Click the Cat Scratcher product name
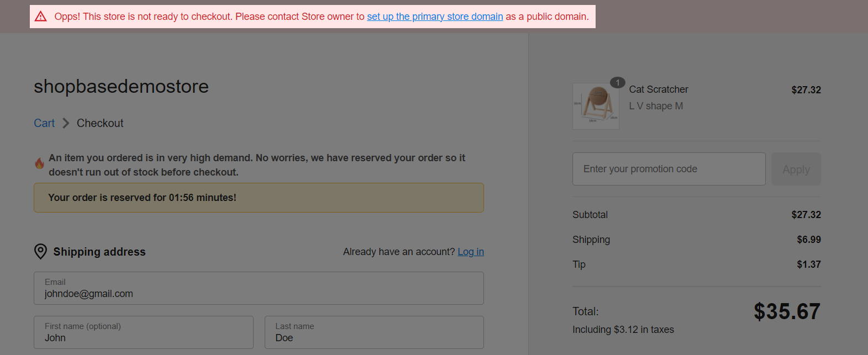Image resolution: width=868 pixels, height=355 pixels. tap(658, 89)
